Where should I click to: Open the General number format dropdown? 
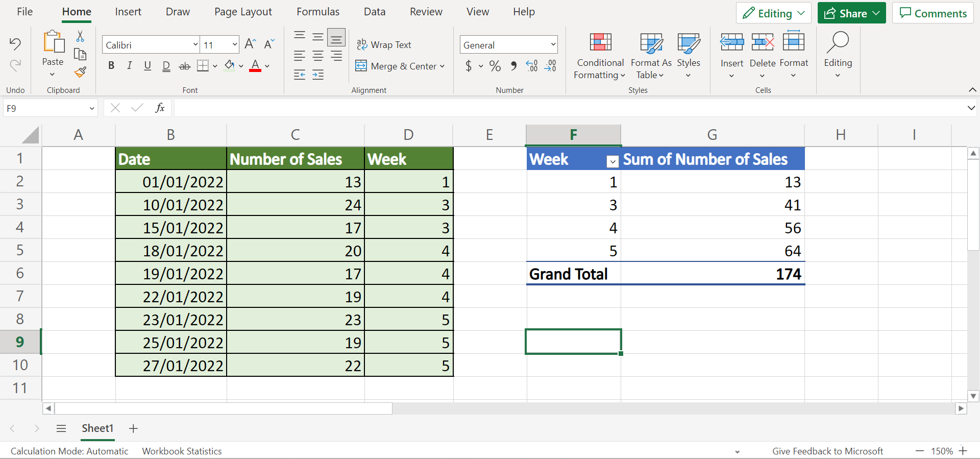[553, 45]
